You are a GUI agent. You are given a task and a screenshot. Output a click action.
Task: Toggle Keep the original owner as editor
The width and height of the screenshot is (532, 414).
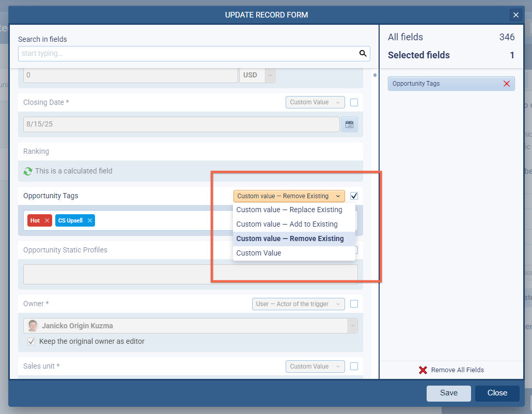click(x=32, y=341)
